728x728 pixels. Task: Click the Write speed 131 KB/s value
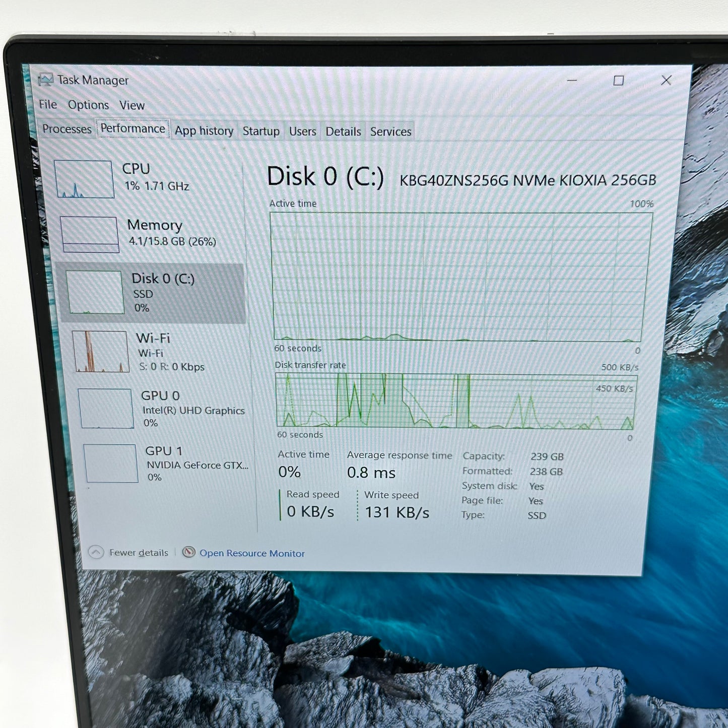pyautogui.click(x=397, y=512)
